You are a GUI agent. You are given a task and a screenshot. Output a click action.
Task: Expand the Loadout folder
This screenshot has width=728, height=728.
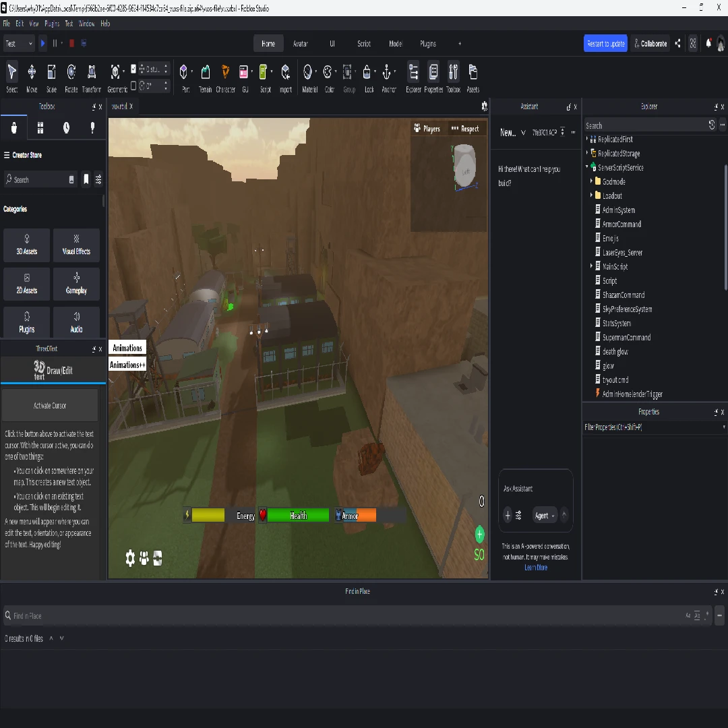pos(591,195)
